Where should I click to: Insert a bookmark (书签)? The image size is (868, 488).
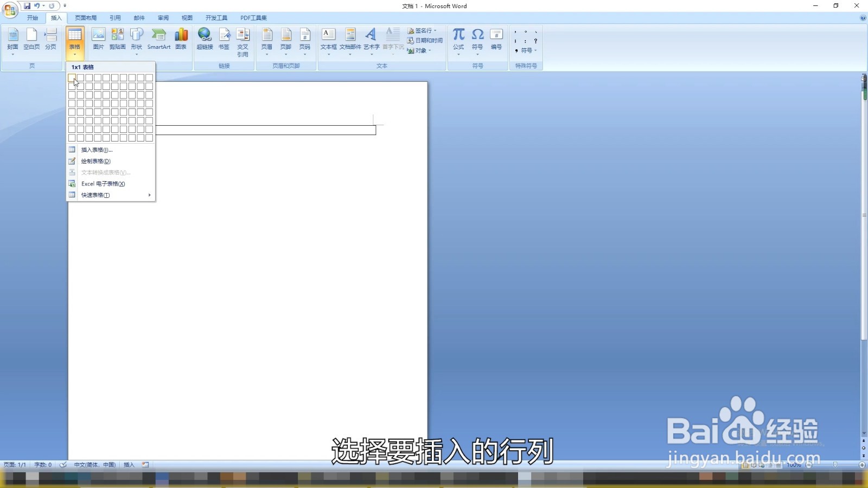[224, 40]
